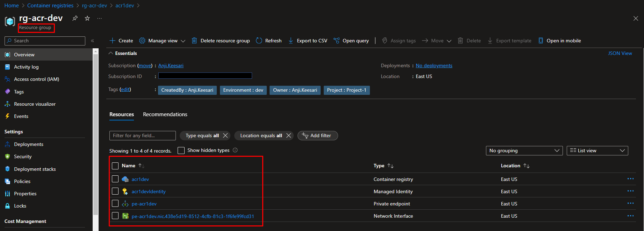Sort by Location column arrows
The image size is (644, 231).
(527, 166)
